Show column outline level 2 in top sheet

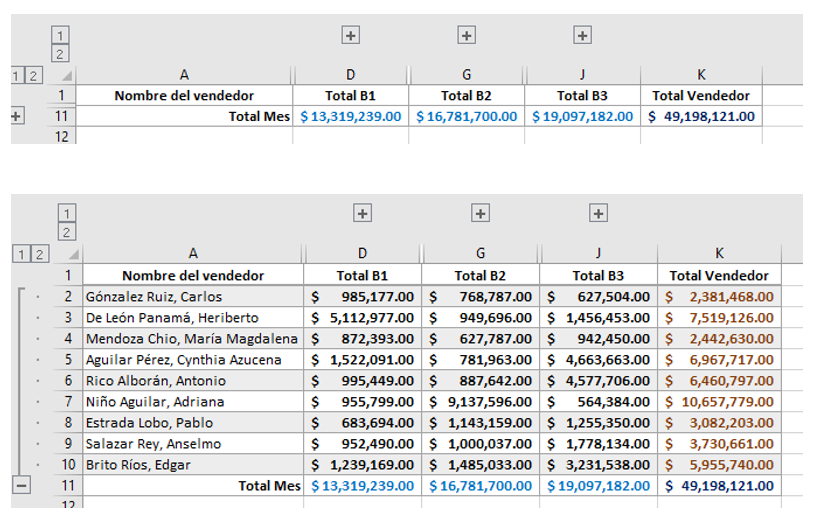[60, 54]
